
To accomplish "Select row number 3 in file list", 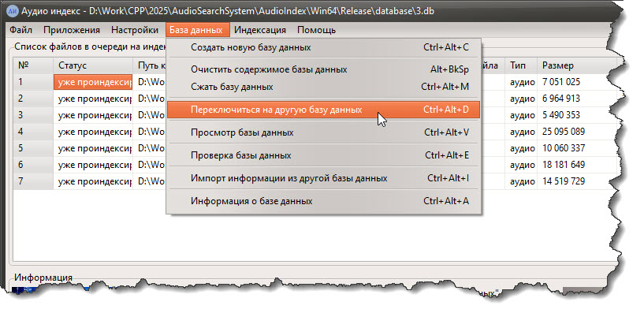I will tap(33, 115).
